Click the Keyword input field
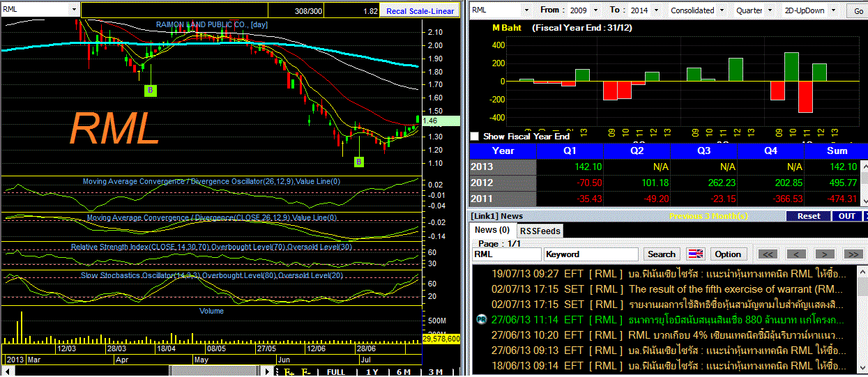This screenshot has height=377, width=868. point(591,254)
